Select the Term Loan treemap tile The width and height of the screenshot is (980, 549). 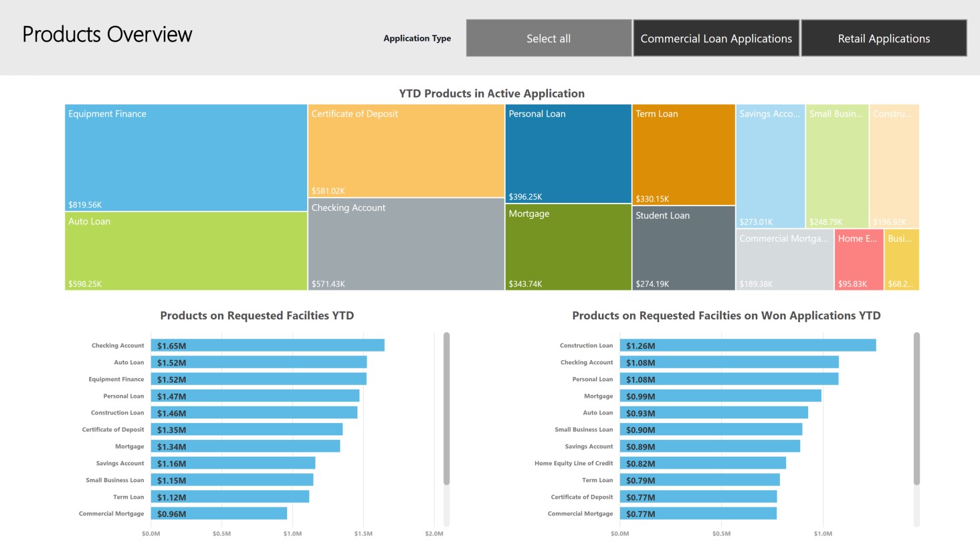(x=684, y=155)
